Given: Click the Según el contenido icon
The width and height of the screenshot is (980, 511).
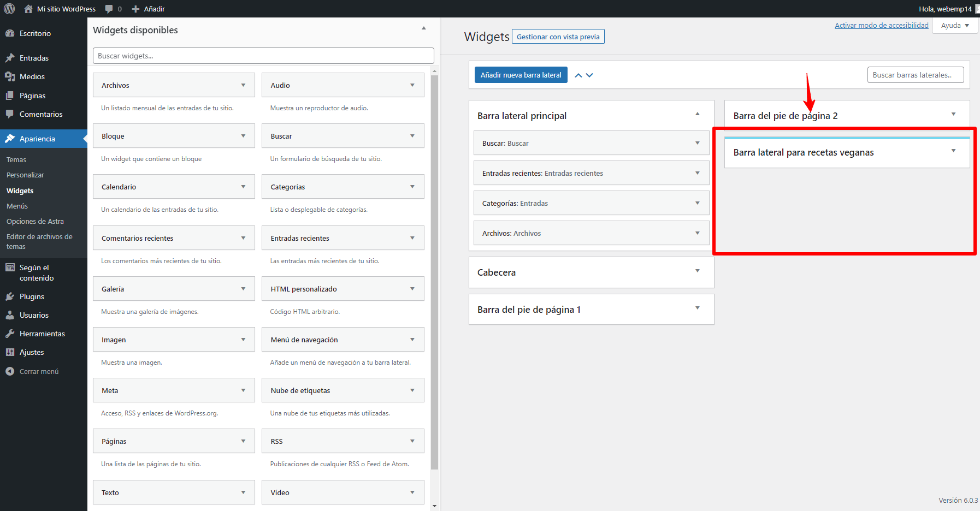Looking at the screenshot, I should click(x=10, y=268).
